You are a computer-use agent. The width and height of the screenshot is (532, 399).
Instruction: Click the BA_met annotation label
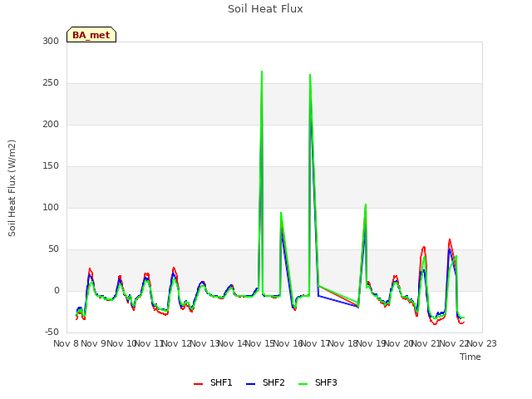coord(91,35)
